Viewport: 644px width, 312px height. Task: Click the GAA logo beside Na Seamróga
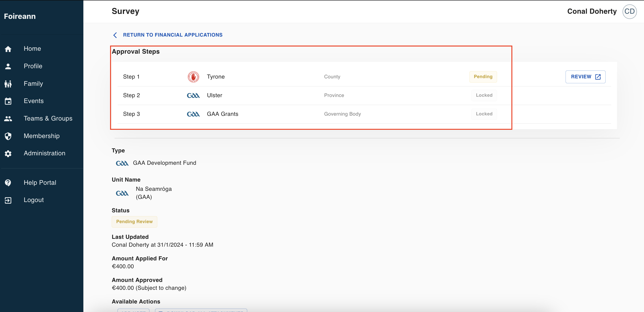(122, 193)
